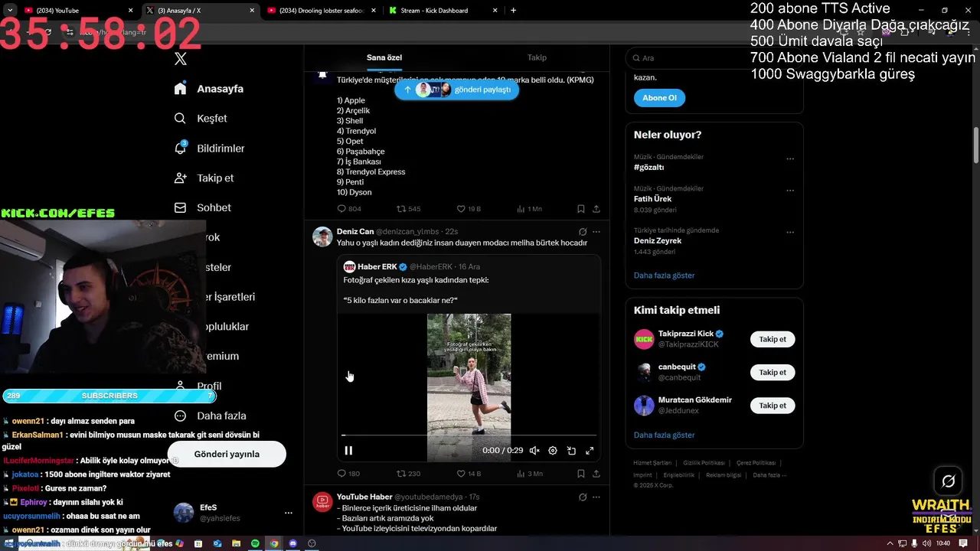Image resolution: width=980 pixels, height=551 pixels.
Task: Share the KPMG brands post
Action: 596,209
